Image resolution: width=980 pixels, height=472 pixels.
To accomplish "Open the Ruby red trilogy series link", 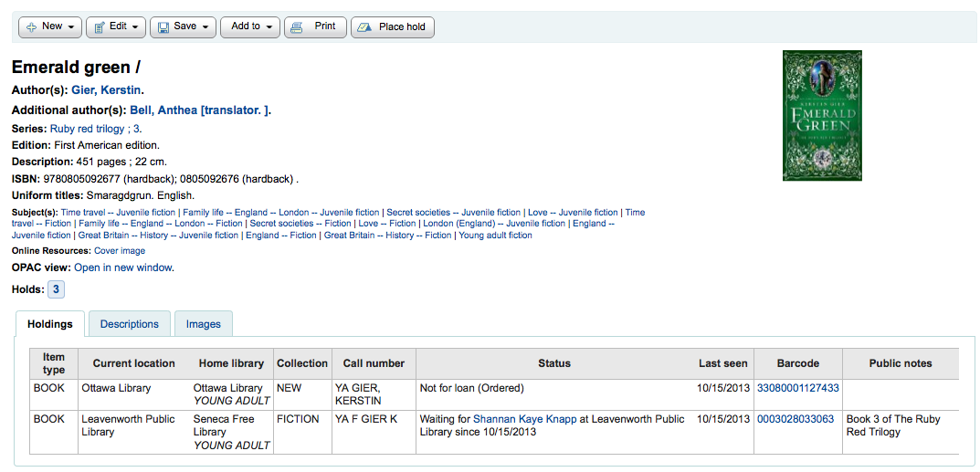I will pos(88,130).
